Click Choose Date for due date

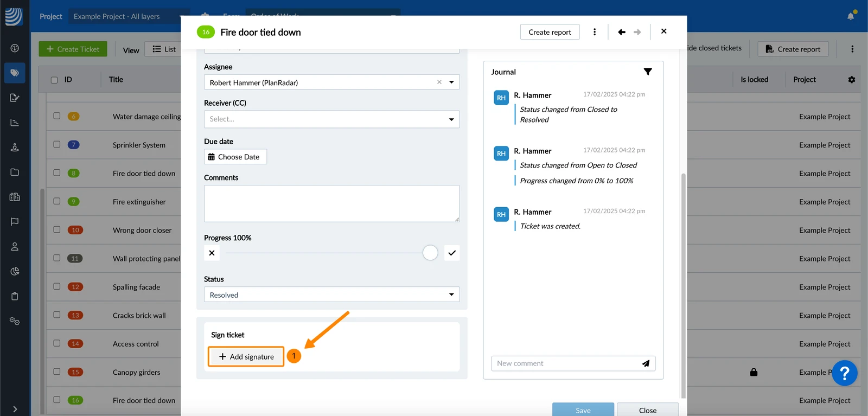click(235, 157)
